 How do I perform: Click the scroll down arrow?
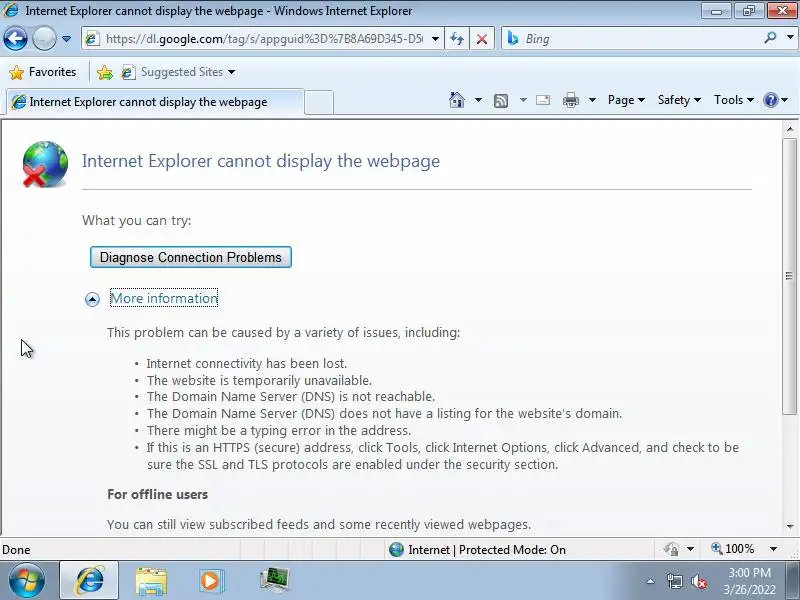point(790,526)
